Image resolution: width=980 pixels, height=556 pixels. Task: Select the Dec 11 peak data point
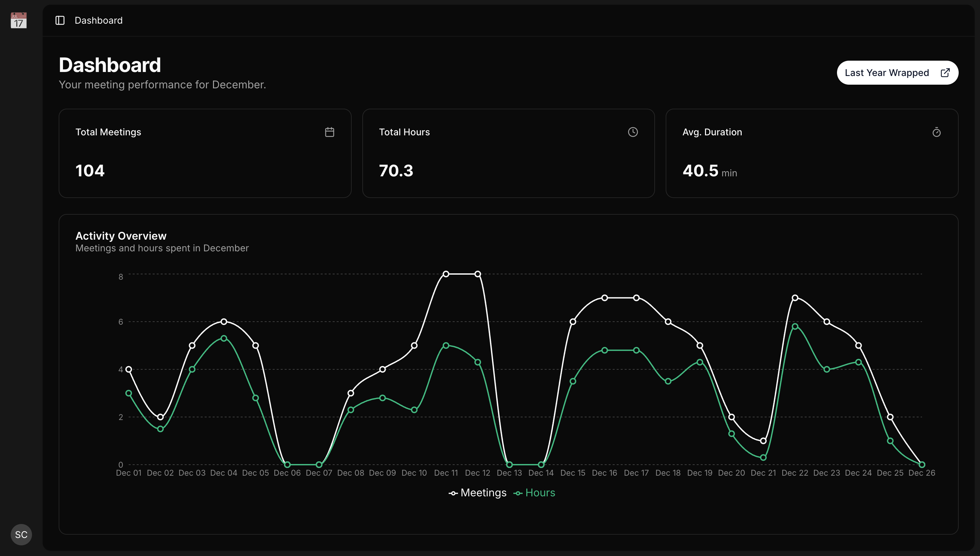[446, 273]
